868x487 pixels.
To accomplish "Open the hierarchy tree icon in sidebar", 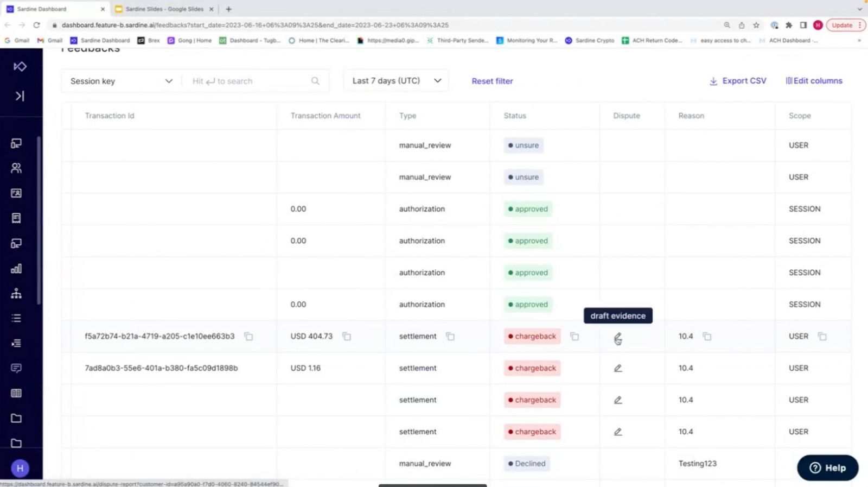I will coord(16,293).
